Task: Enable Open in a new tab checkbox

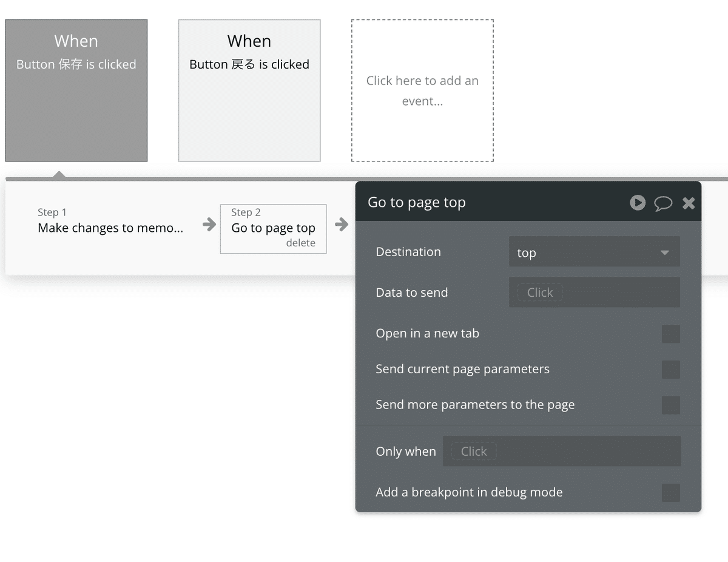Action: (x=670, y=334)
